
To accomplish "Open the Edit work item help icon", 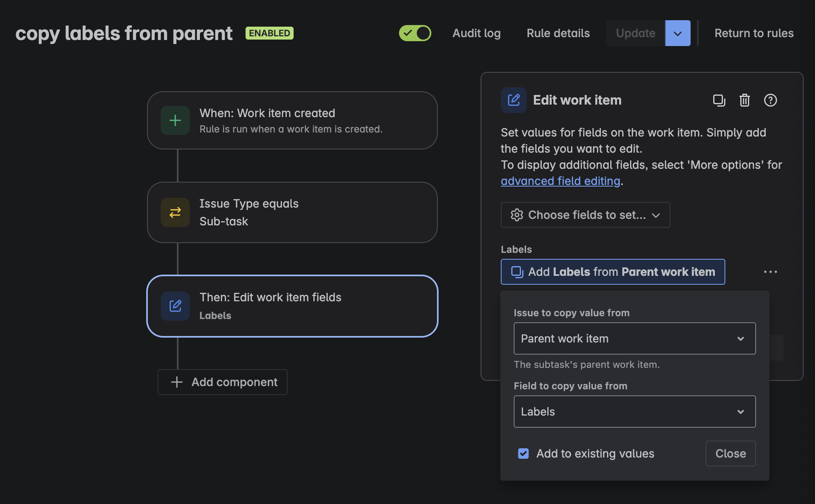I will coord(771,101).
